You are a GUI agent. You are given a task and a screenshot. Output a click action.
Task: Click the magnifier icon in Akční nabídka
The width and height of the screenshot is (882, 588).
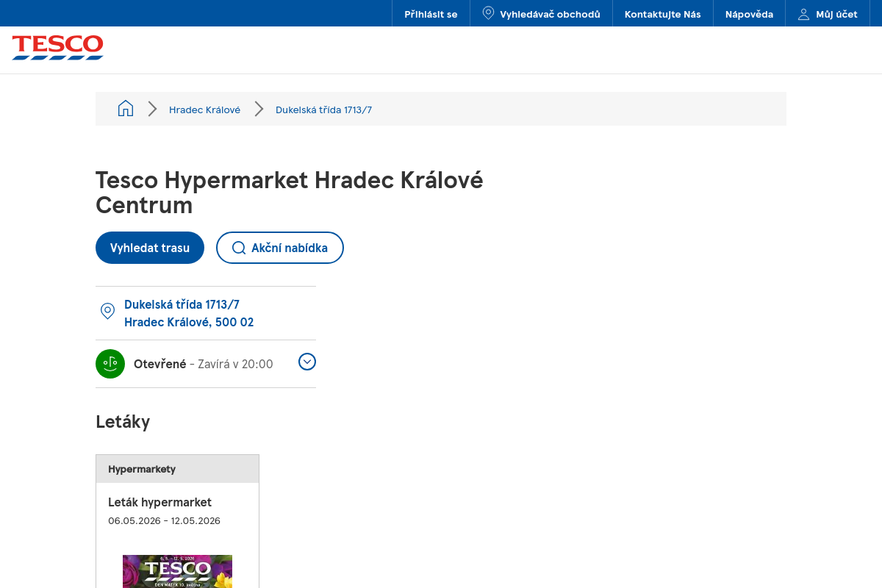point(239,248)
